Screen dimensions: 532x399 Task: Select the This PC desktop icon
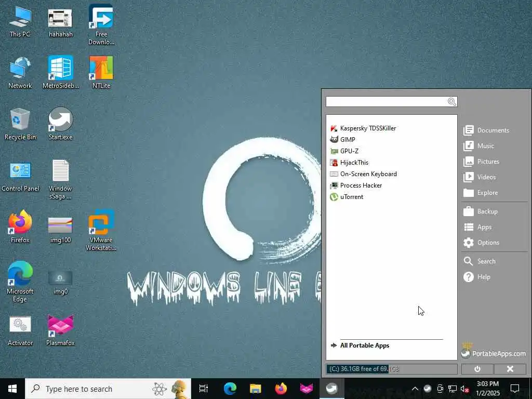[20, 21]
